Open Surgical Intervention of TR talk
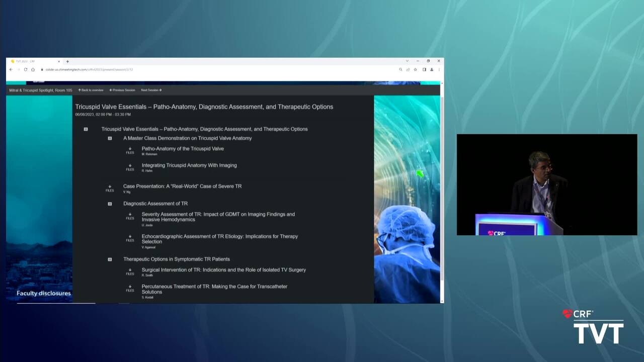 pos(223,270)
